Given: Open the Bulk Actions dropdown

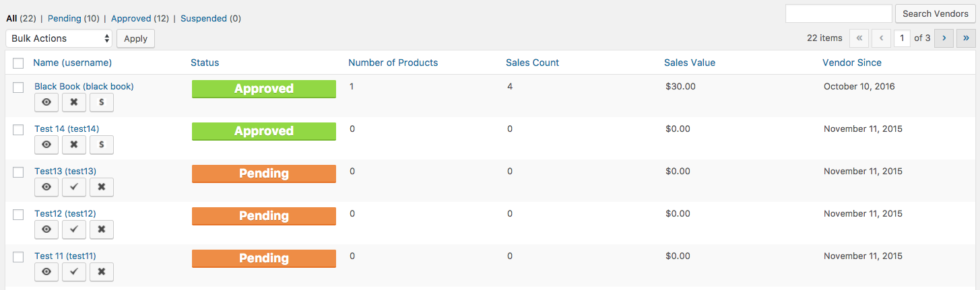Looking at the screenshot, I should click(x=59, y=38).
